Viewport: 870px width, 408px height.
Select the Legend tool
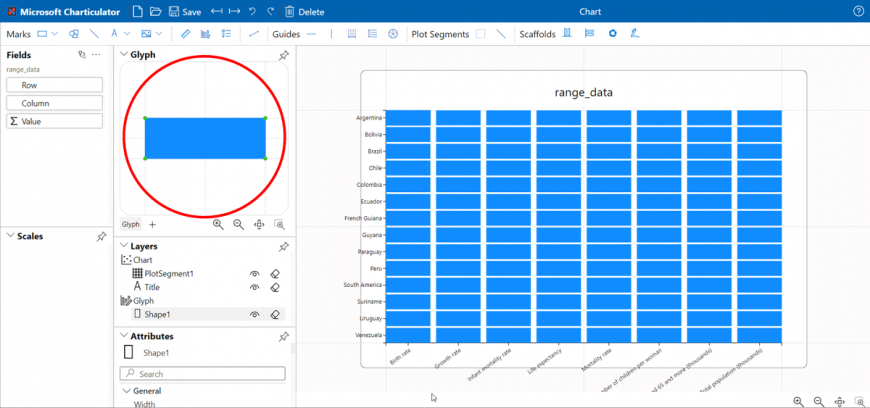pos(226,34)
